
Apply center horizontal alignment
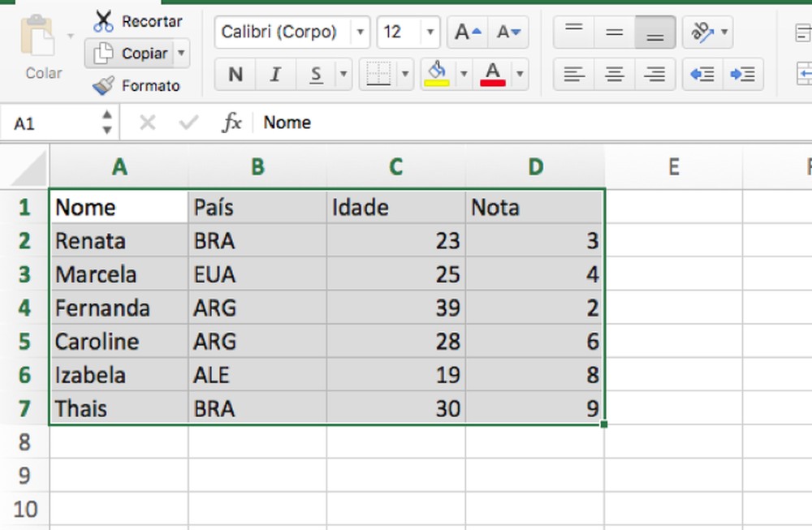click(614, 74)
